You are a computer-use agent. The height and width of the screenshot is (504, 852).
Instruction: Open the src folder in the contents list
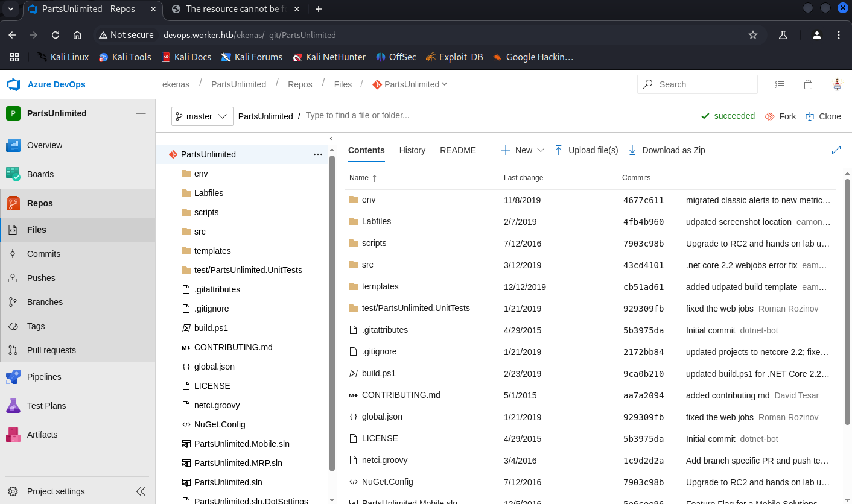pos(368,265)
